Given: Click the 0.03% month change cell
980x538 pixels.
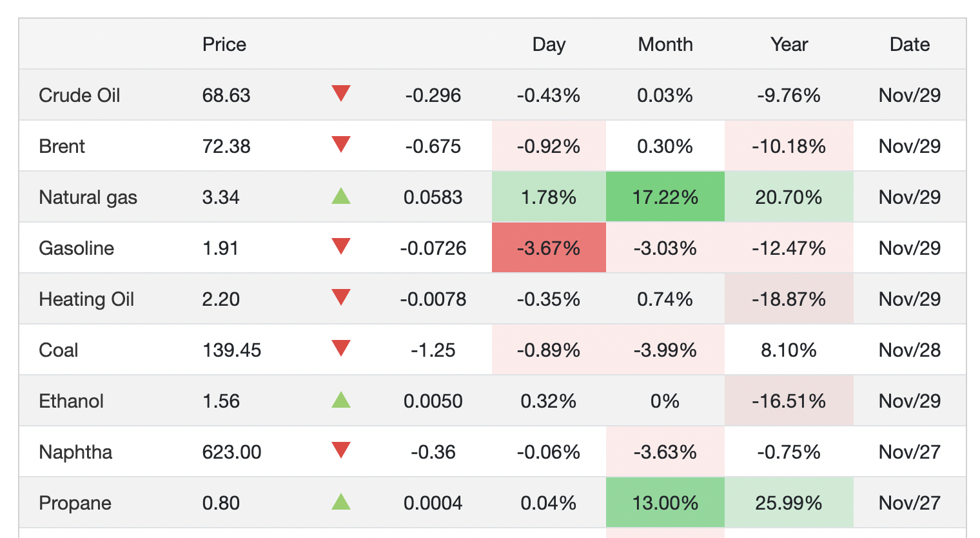Looking at the screenshot, I should pyautogui.click(x=665, y=95).
